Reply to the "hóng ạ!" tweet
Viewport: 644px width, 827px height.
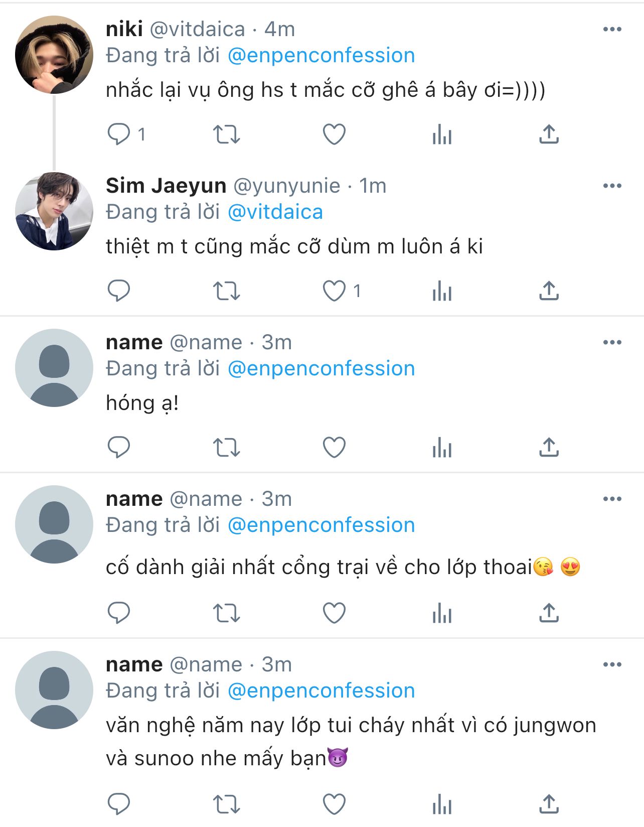pyautogui.click(x=119, y=447)
